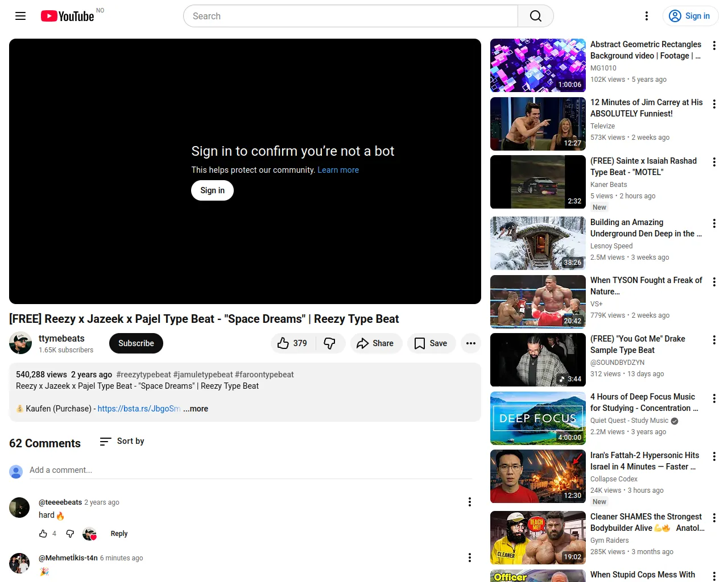Viewport: 728px width, 582px height.
Task: Subscribe to the ttymebeats channel
Action: coord(136,343)
